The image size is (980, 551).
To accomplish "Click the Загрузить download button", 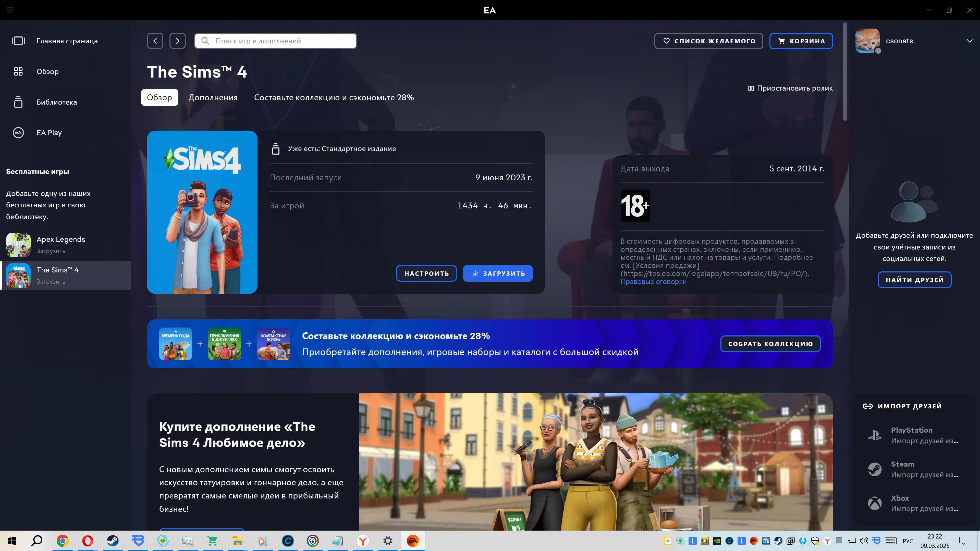I will (x=498, y=273).
